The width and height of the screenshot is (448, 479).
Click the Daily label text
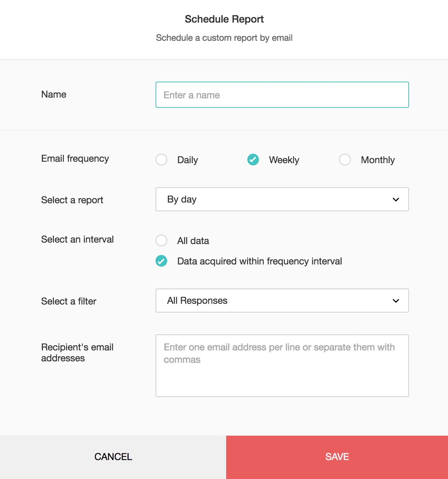(188, 160)
